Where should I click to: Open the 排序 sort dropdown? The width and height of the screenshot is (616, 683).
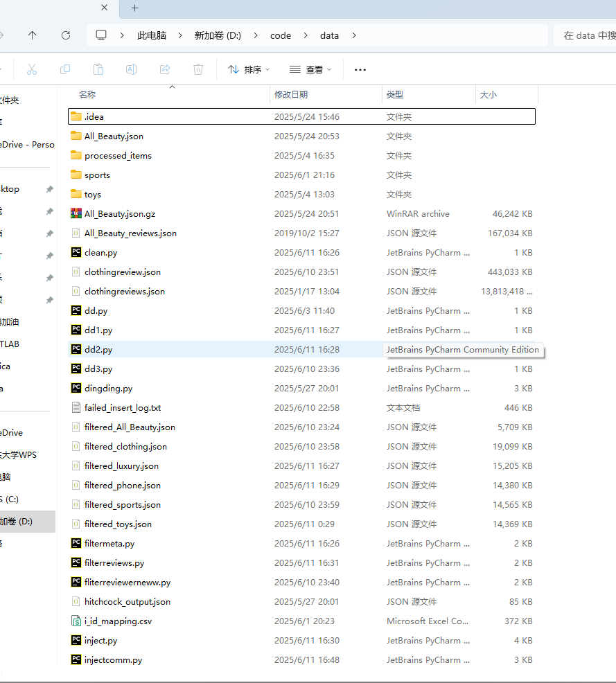[249, 69]
